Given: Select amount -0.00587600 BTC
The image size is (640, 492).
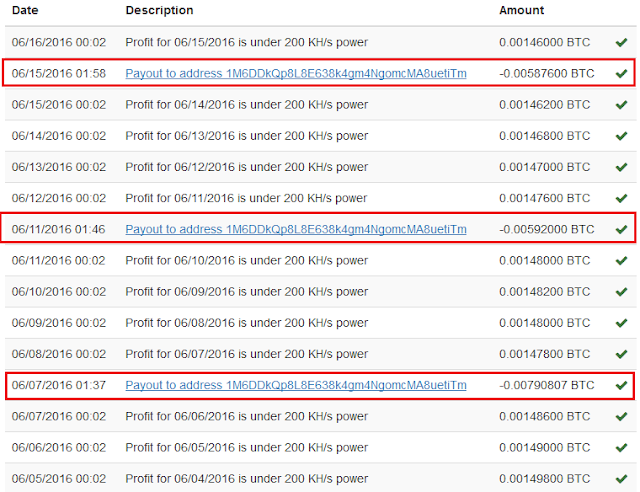Looking at the screenshot, I should (547, 73).
